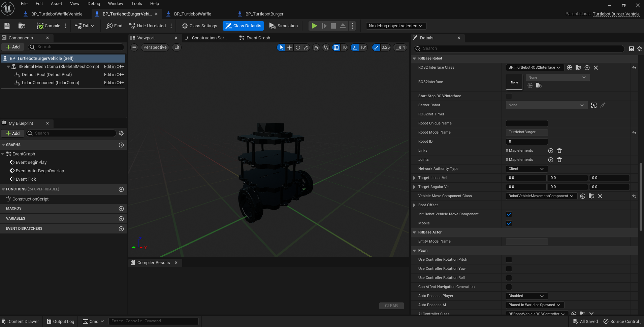
Task: Open Details property matrix icon
Action: [x=632, y=49]
